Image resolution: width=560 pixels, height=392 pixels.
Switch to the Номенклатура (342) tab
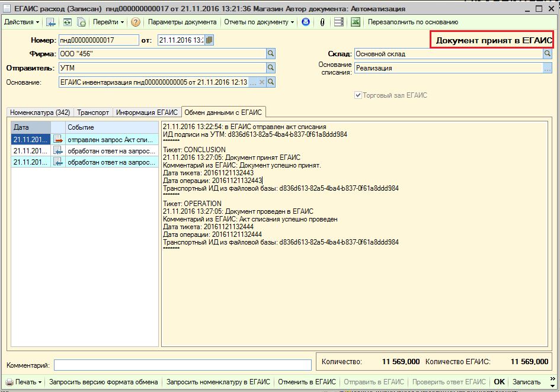click(x=40, y=113)
